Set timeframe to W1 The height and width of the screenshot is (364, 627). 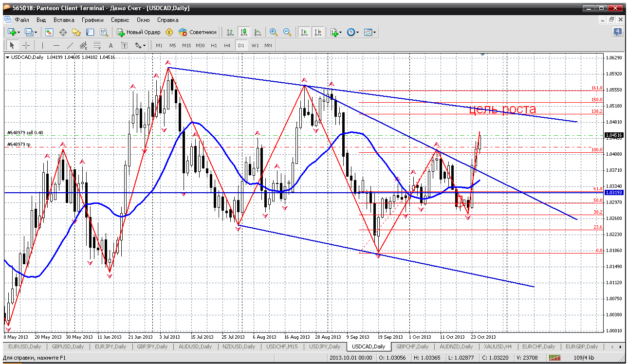click(255, 45)
